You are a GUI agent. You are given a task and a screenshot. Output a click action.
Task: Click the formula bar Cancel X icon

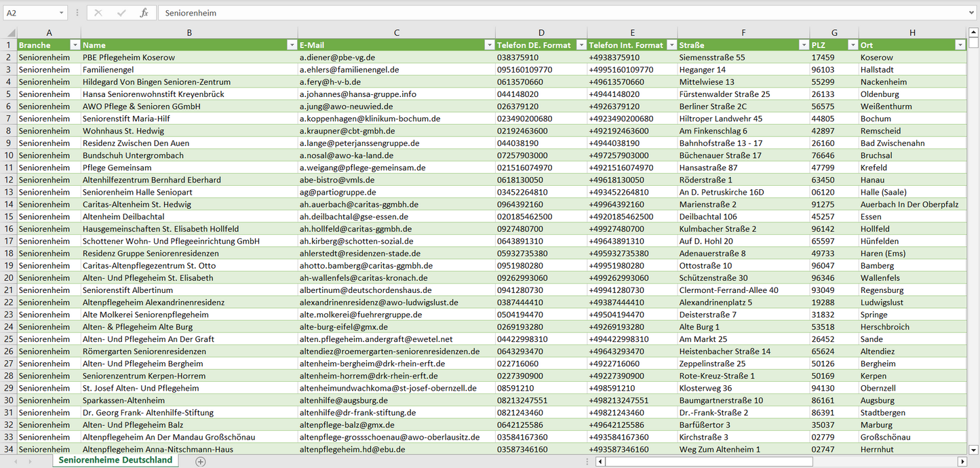98,13
